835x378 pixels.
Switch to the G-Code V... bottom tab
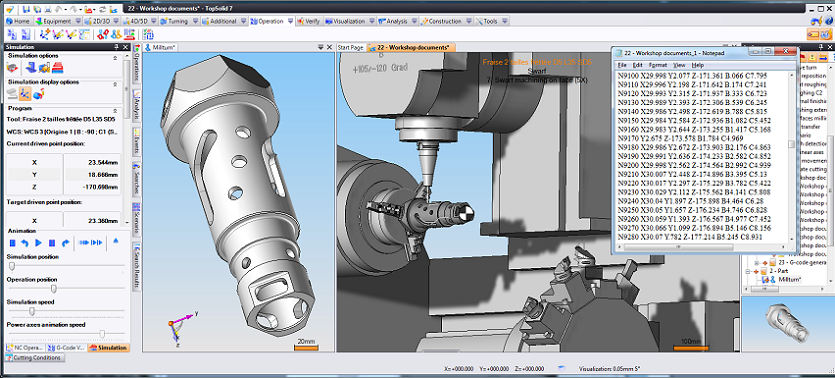click(x=66, y=348)
